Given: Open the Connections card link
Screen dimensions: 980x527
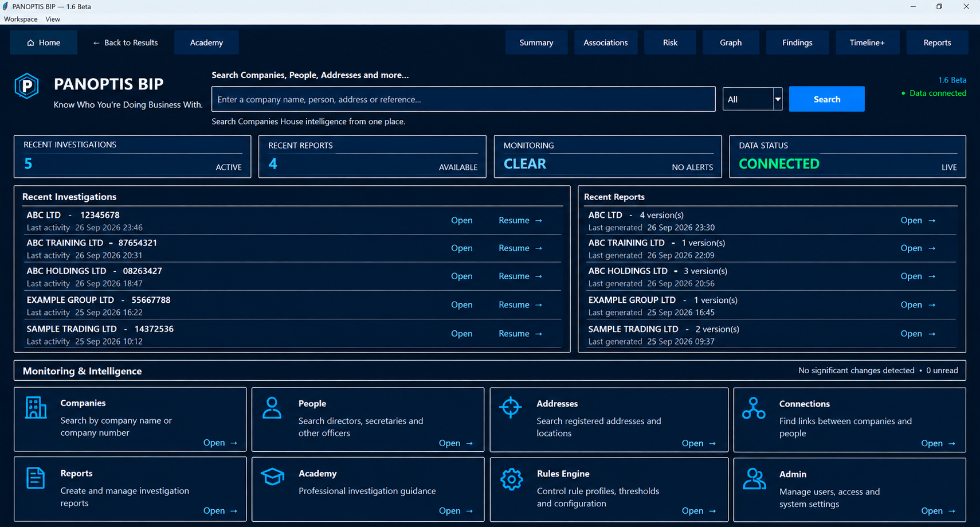Looking at the screenshot, I should [938, 443].
